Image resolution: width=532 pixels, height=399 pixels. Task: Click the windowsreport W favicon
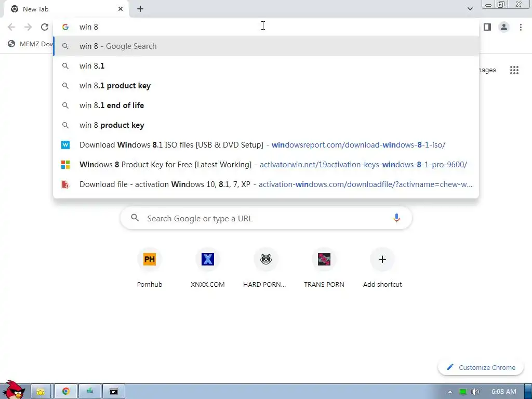pyautogui.click(x=65, y=145)
